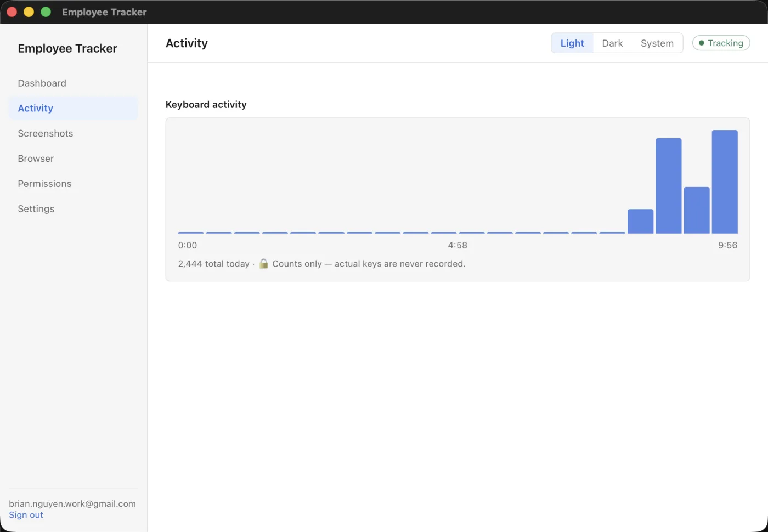Click the green Tracking status dot

tap(701, 43)
